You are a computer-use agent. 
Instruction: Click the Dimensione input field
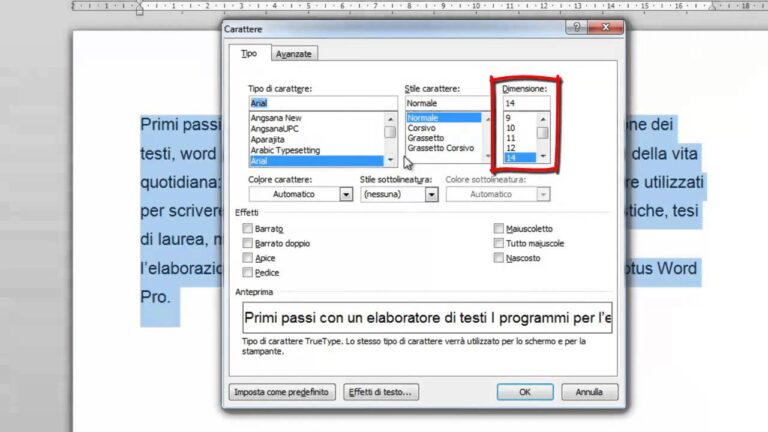[527, 103]
